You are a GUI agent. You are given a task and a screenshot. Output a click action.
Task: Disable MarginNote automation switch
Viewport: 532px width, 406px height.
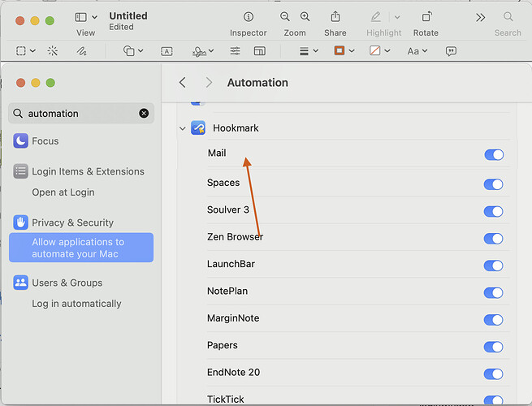pyautogui.click(x=493, y=320)
